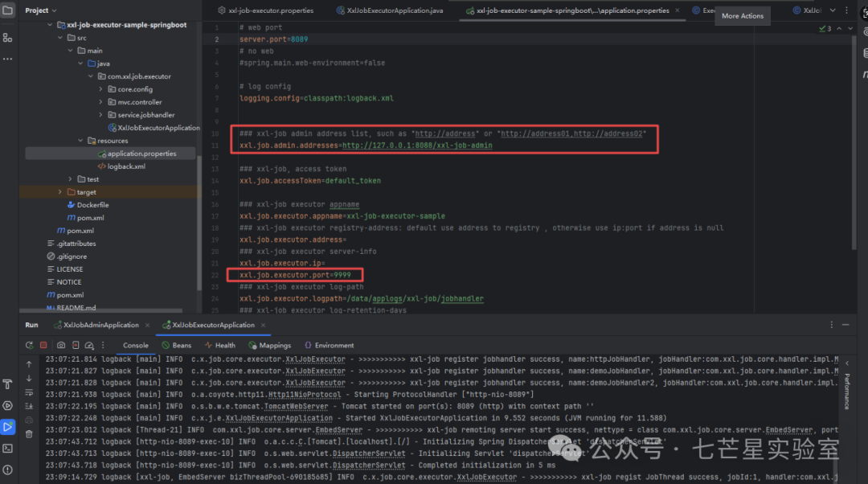Open Run toolbar more options kebab

pos(103,345)
